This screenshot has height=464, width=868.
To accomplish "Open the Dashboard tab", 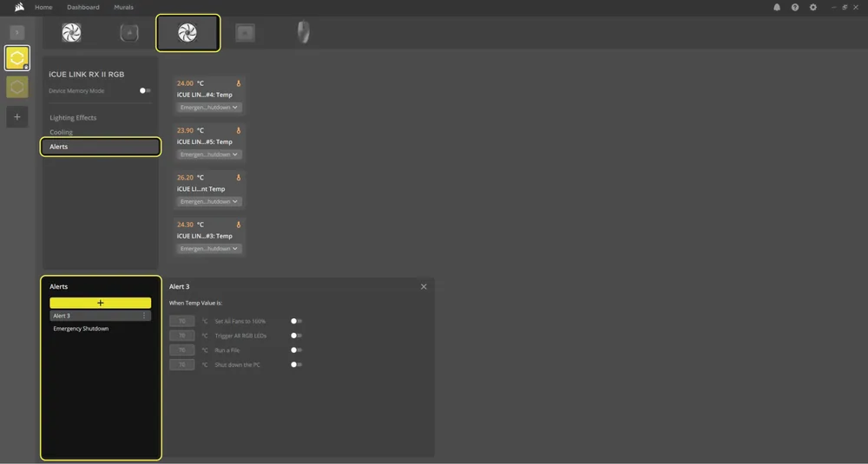I will pos(83,7).
